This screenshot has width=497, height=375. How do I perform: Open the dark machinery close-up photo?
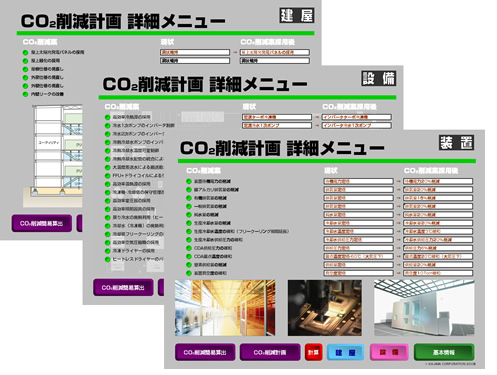pyautogui.click(x=325, y=308)
